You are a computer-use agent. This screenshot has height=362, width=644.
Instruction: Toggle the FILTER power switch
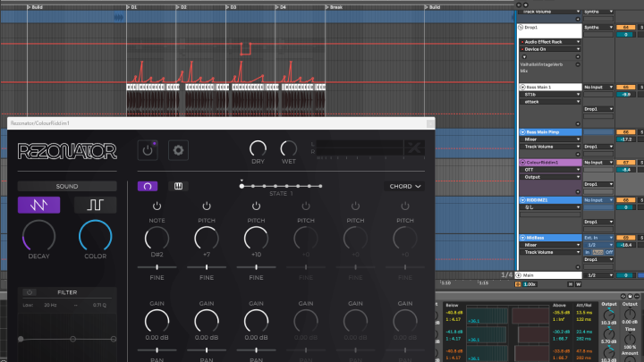tap(30, 292)
